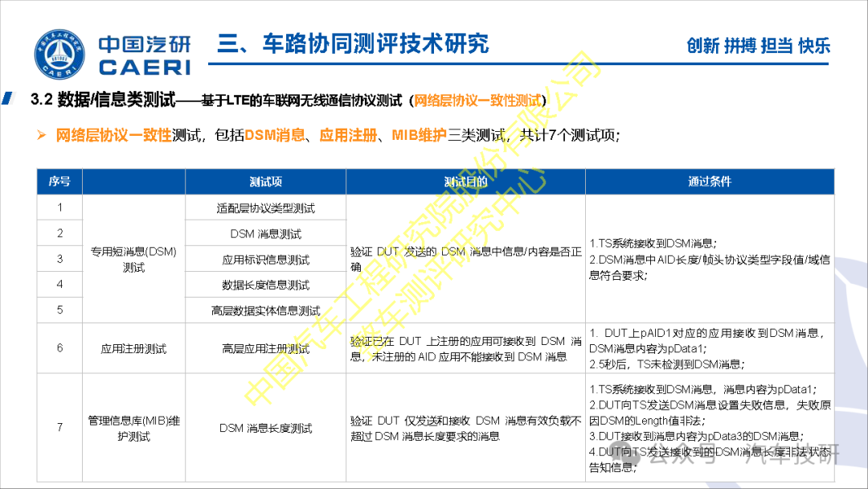
Task: Click row number 2 in 序号 column
Action: [59, 233]
